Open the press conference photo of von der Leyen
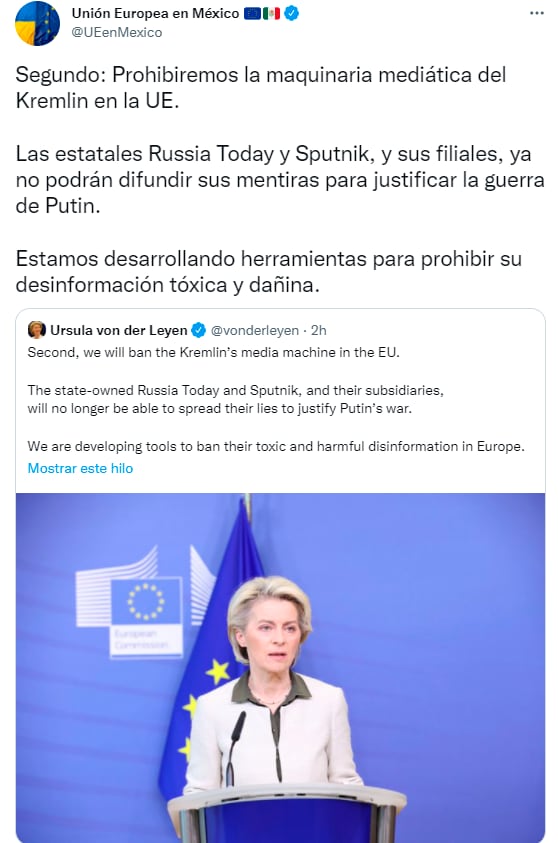 pyautogui.click(x=280, y=668)
